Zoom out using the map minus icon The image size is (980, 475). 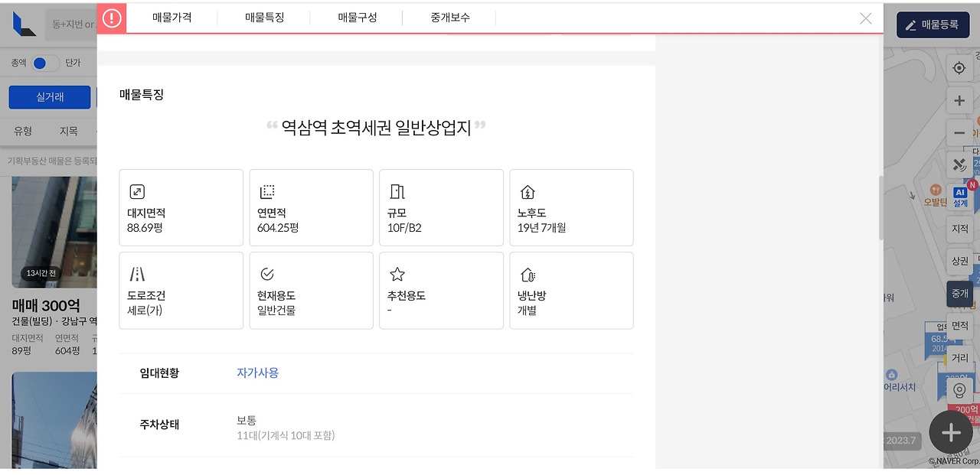point(959,132)
